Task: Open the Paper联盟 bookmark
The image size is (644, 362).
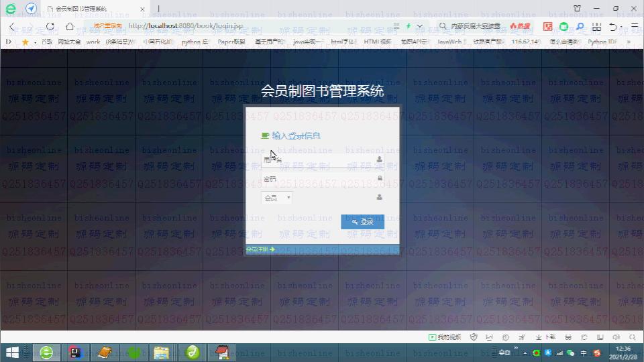Action: point(231,42)
